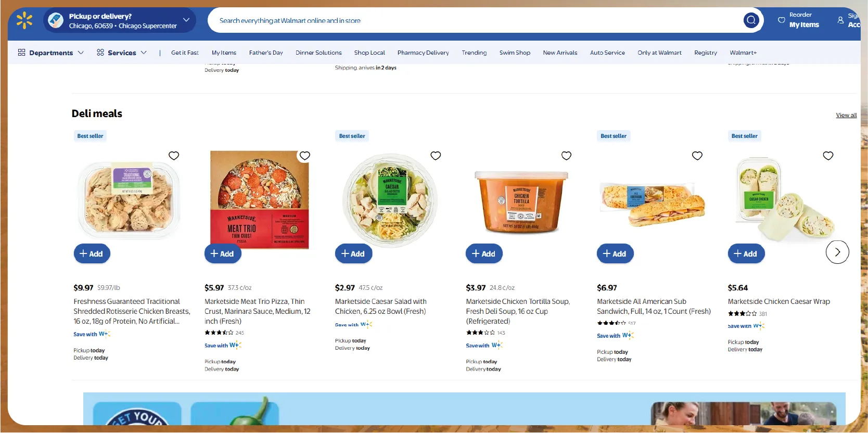Click the account person icon

click(x=840, y=20)
